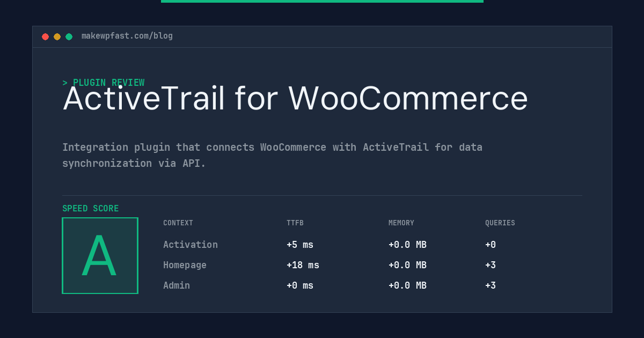Select the 'Homepage' row label
Screen dimensions: 644x338
click(x=185, y=265)
